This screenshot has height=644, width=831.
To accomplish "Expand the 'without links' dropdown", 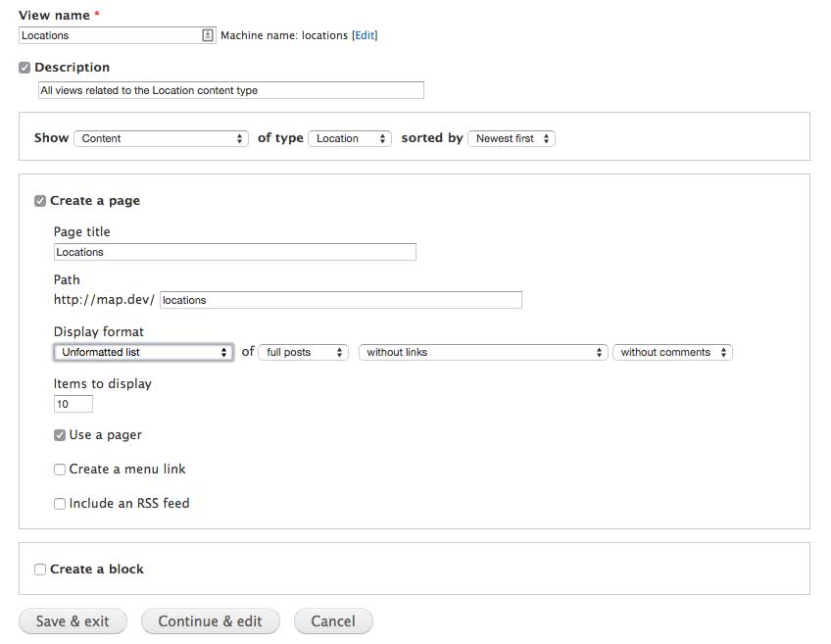I will click(483, 352).
